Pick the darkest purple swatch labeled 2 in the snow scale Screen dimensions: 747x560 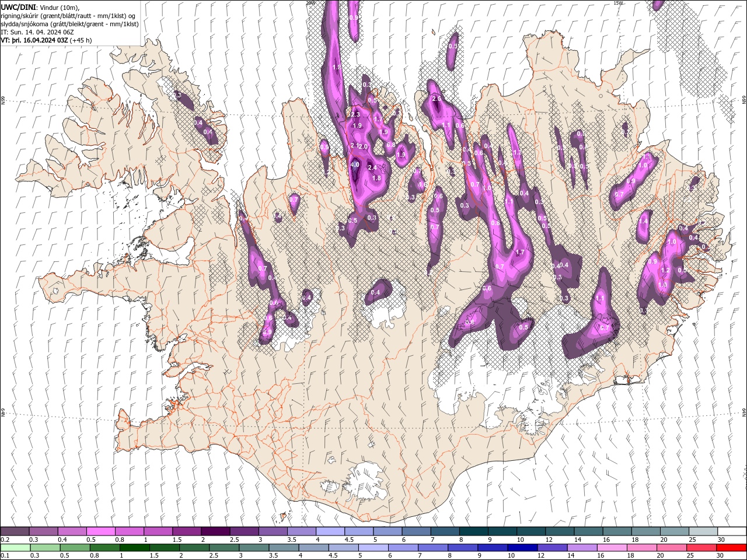click(215, 531)
